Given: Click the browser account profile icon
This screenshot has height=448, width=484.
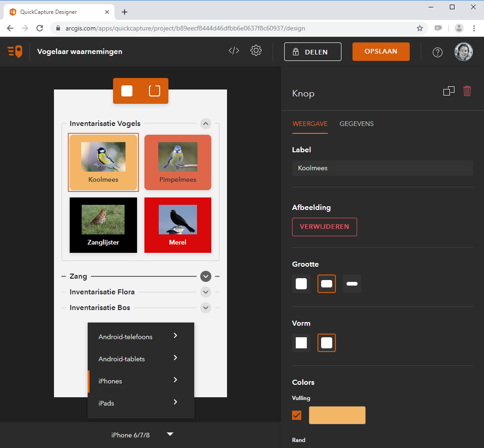Looking at the screenshot, I should click(x=459, y=29).
